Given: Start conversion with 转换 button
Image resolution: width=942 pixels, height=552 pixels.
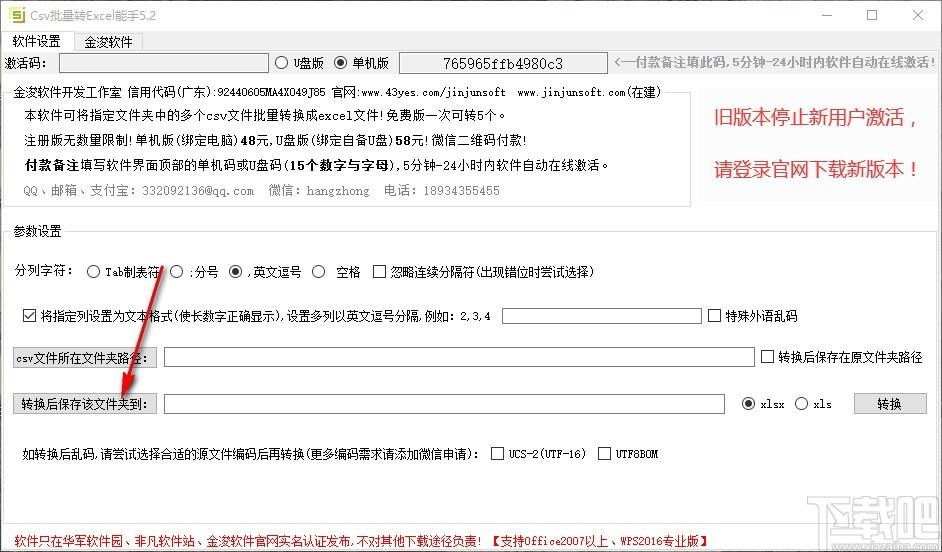Looking at the screenshot, I should click(x=890, y=404).
